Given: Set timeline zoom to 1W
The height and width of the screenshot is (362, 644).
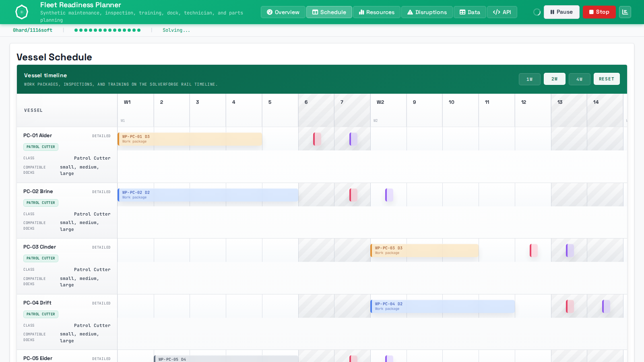Looking at the screenshot, I should click(530, 79).
